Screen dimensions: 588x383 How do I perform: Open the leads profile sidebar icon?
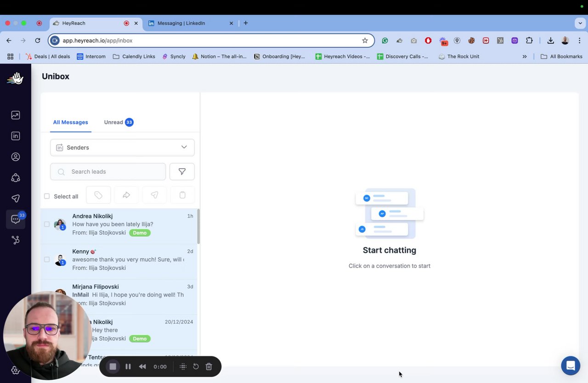(16, 157)
